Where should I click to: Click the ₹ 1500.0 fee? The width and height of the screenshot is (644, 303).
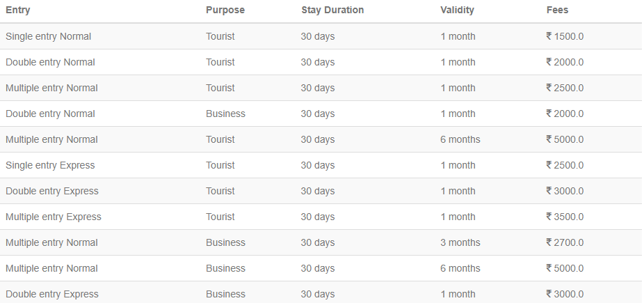click(565, 36)
